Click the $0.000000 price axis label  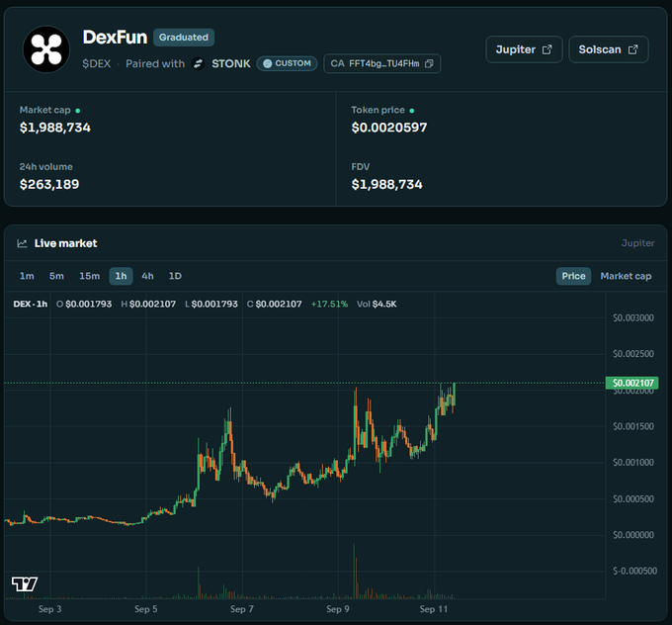(633, 535)
